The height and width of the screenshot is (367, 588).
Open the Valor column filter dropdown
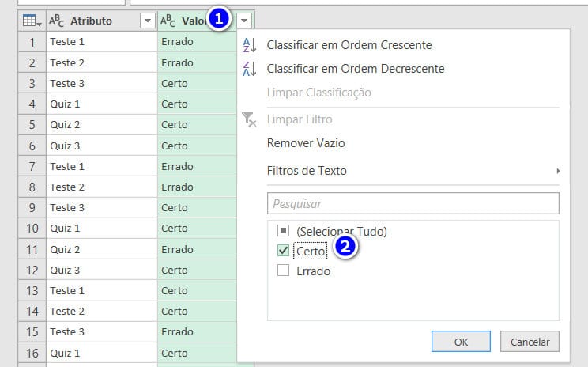(244, 21)
